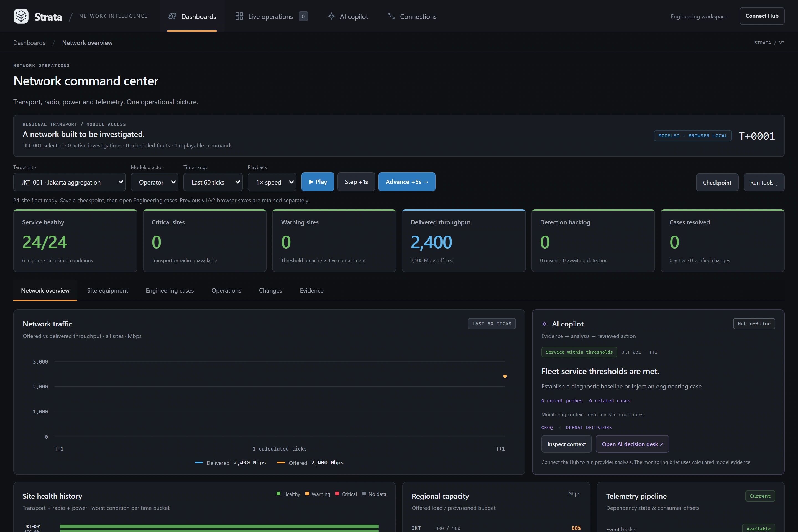Open the Evidence tab
The width and height of the screenshot is (798, 532).
pyautogui.click(x=312, y=290)
